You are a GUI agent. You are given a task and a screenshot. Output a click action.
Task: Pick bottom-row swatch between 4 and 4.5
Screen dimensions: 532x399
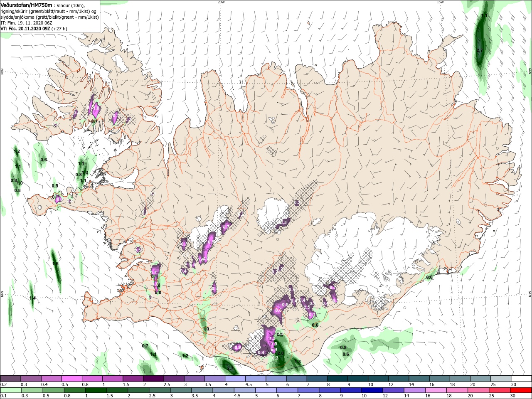coord(223,390)
